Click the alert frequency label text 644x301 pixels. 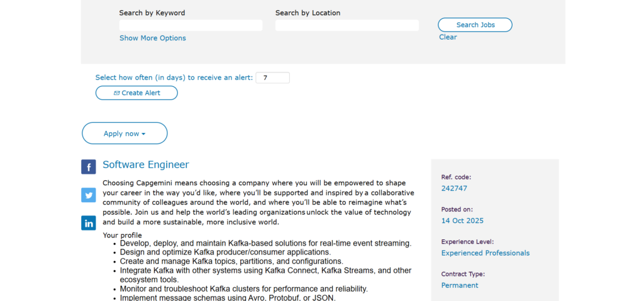pos(174,77)
